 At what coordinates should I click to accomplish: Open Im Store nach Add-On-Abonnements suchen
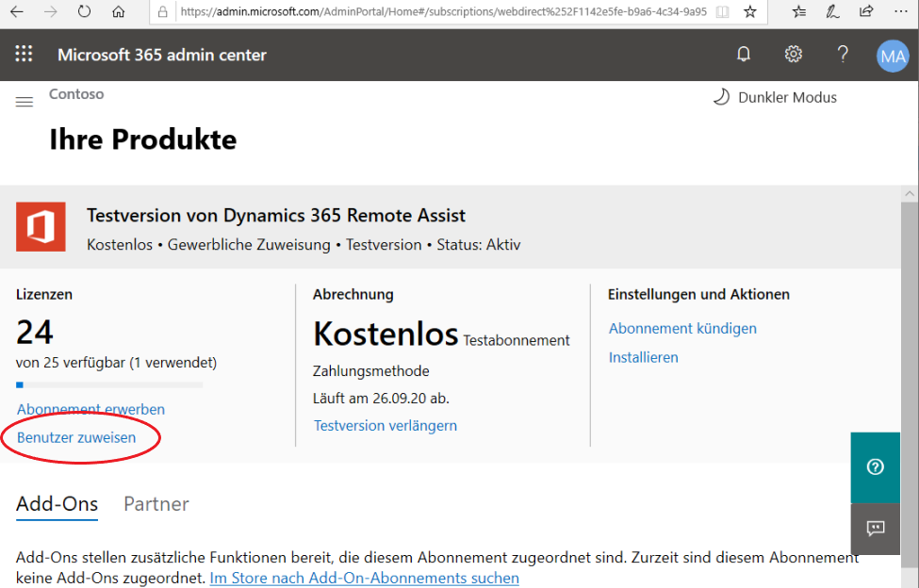(x=364, y=578)
